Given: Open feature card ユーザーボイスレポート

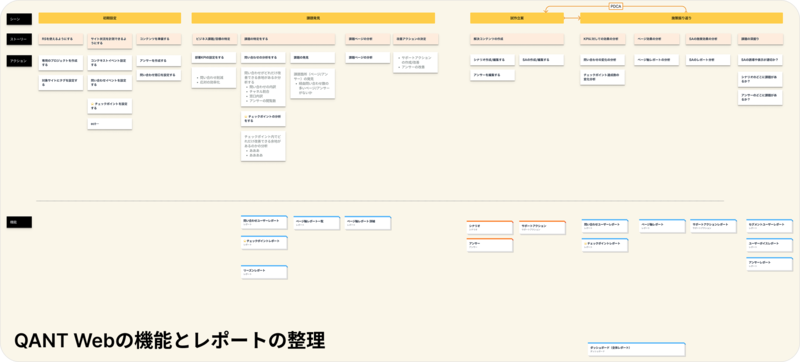Looking at the screenshot, I should [770, 245].
